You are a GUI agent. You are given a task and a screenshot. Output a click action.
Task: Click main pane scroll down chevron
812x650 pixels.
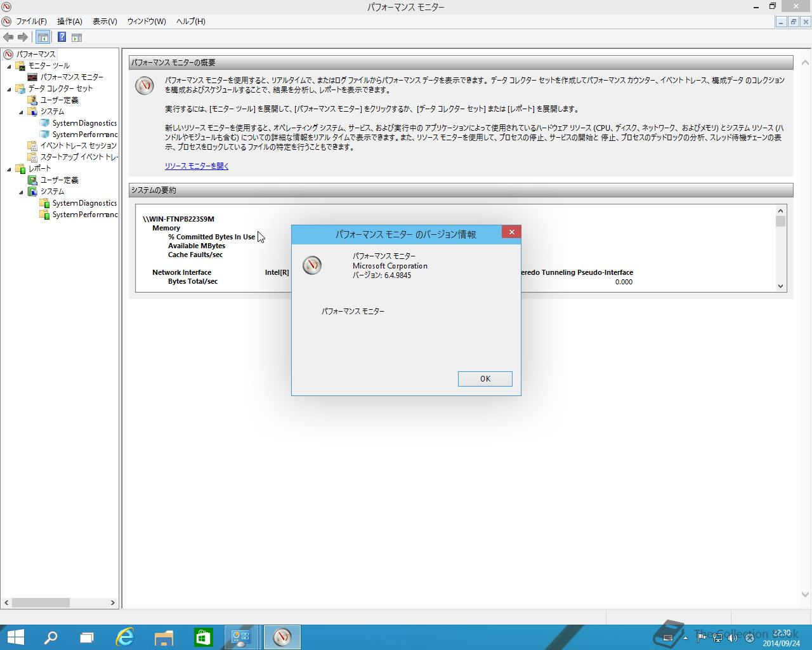[x=805, y=595]
